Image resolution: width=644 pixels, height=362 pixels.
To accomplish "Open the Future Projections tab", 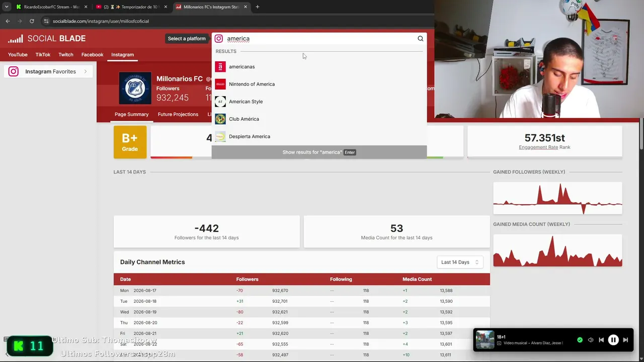I will click(x=178, y=114).
